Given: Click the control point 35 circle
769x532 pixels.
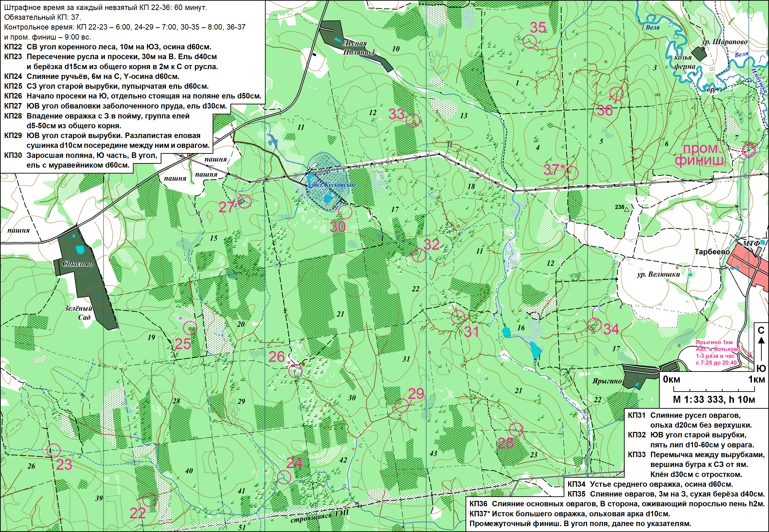Looking at the screenshot, I should coord(530,42).
